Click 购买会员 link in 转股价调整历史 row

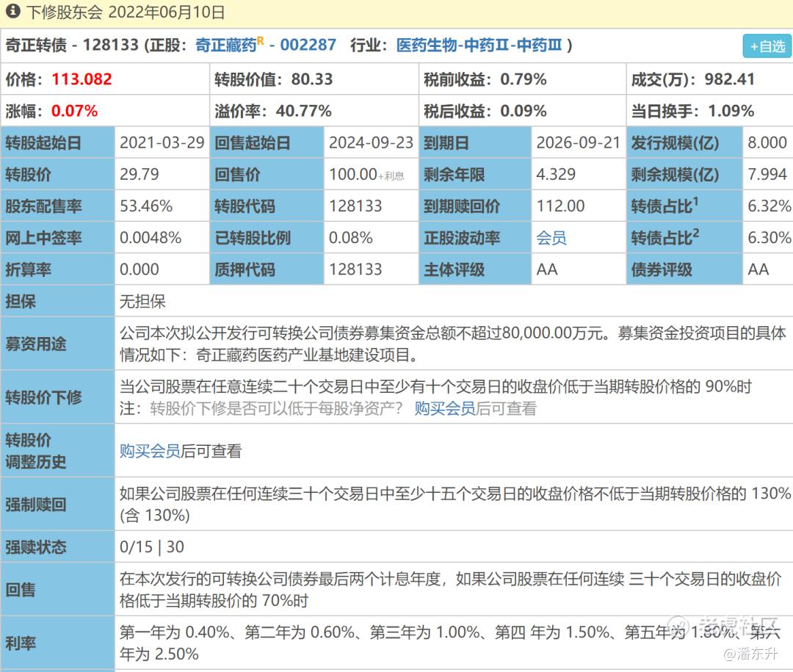150,451
